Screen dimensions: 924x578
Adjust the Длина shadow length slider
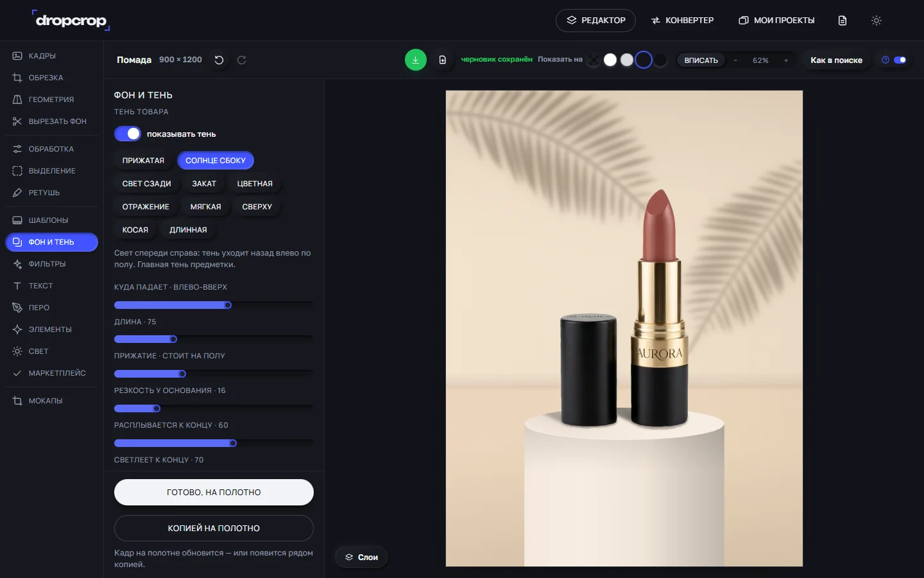[x=214, y=339]
